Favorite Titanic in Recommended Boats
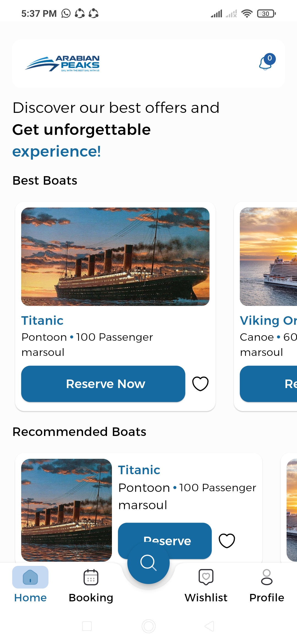The image size is (297, 644). [227, 541]
